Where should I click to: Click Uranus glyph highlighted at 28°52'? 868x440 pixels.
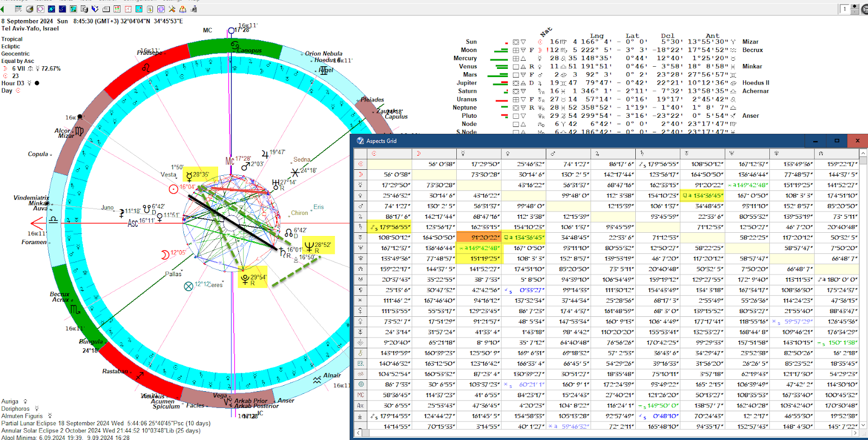pyautogui.click(x=309, y=247)
